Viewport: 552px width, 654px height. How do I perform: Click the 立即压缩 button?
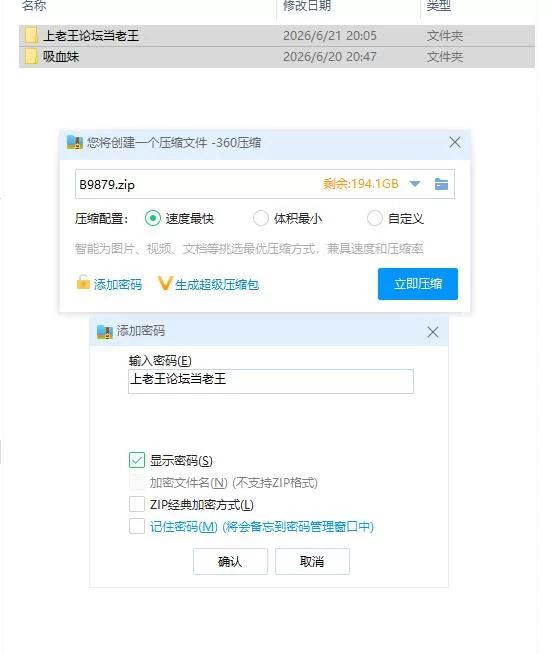418,284
